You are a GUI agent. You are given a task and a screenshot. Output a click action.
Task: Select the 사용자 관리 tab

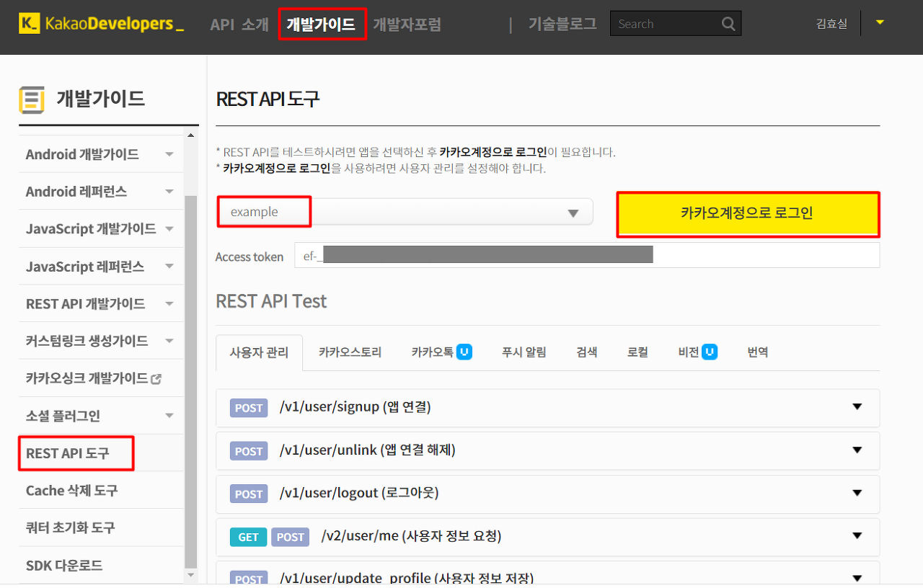click(x=259, y=352)
